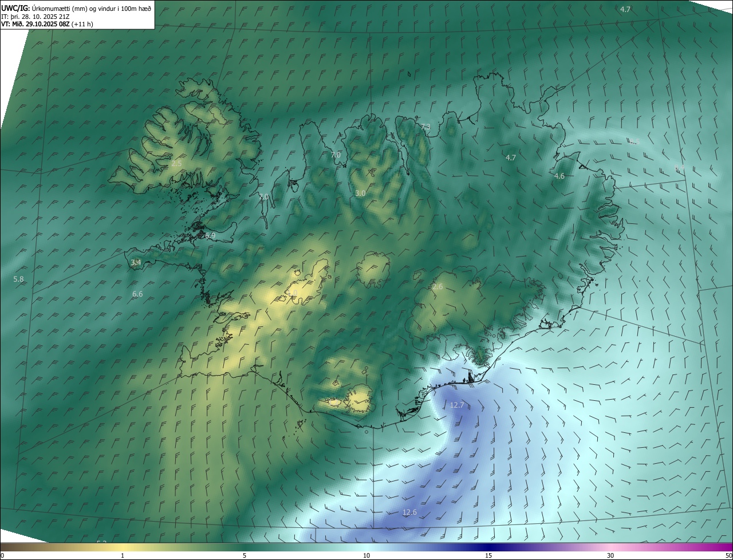Pick the yellow section of the color scale
Viewport: 733px width, 560px height.
point(123,547)
